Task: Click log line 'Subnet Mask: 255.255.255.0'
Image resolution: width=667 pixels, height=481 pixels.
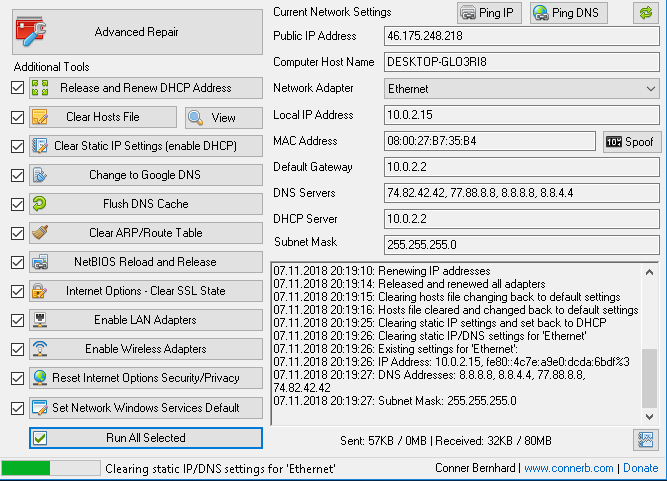Action: pyautogui.click(x=395, y=401)
